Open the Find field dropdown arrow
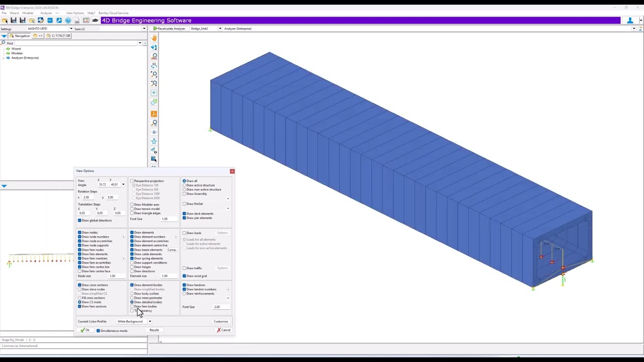Viewport: 644px width, 362px height. coord(140,43)
